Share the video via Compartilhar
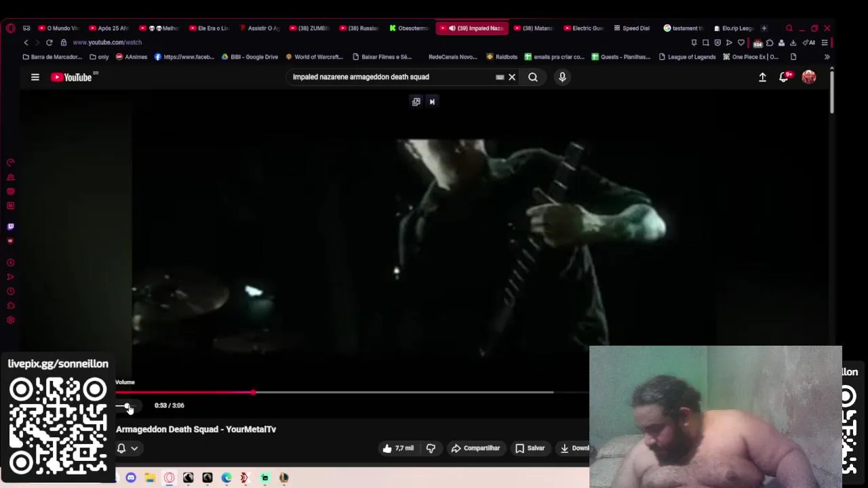 475,448
